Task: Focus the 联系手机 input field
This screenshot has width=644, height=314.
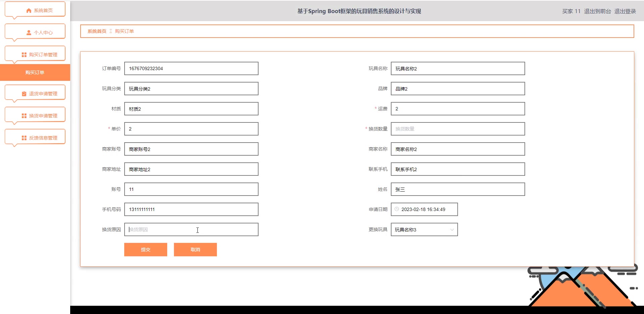Action: tap(458, 169)
